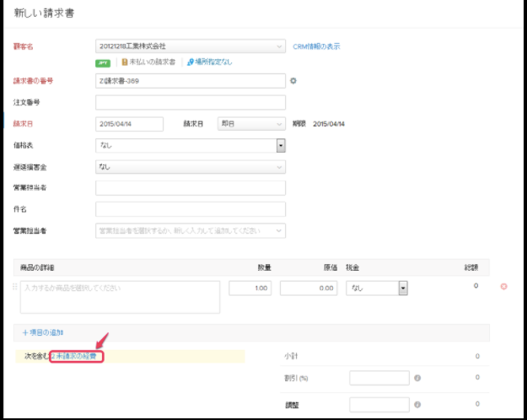Viewport: 527px width, 420px height.
Task: Add a row via ＋項目の追加
Action: tap(43, 332)
